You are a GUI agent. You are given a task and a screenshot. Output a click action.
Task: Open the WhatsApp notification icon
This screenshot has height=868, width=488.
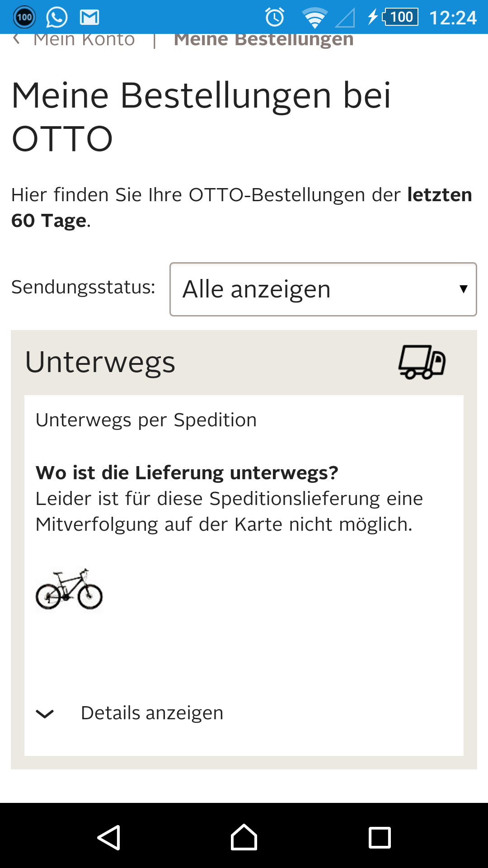point(56,17)
